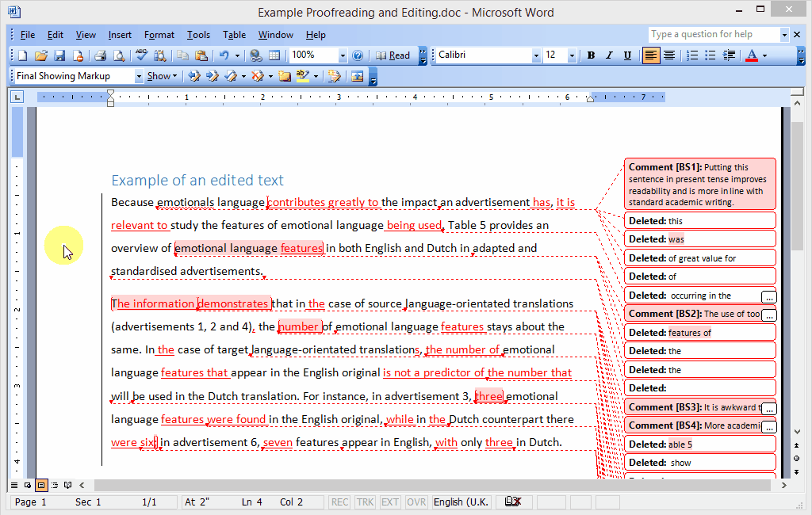Insert a table using the toolbar icon
This screenshot has height=515, width=812.
pyautogui.click(x=274, y=55)
